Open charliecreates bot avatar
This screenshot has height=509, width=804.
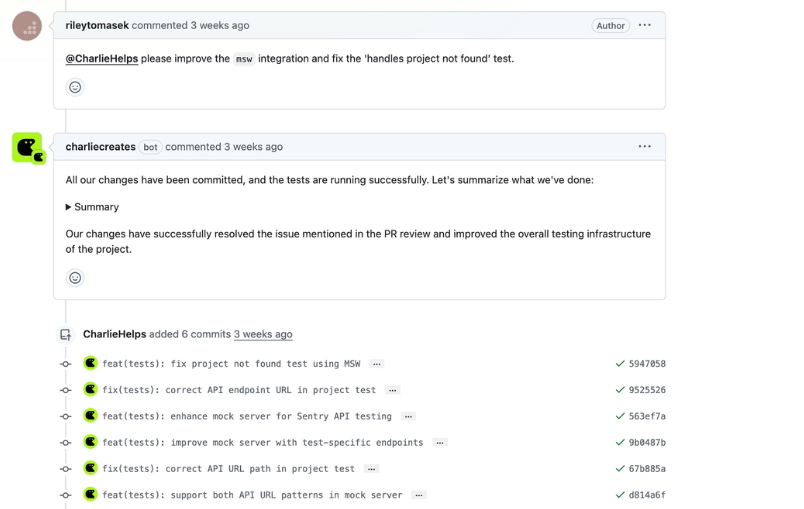(27, 147)
